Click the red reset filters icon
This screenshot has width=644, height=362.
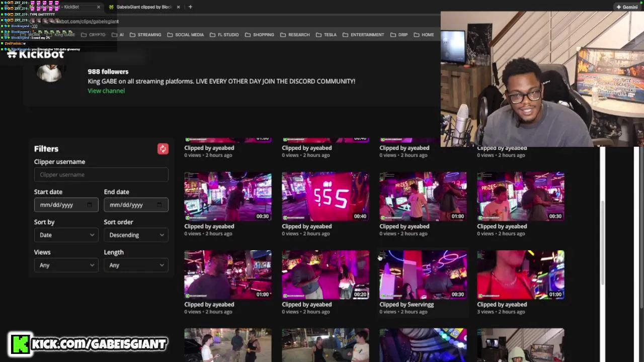coord(163,149)
